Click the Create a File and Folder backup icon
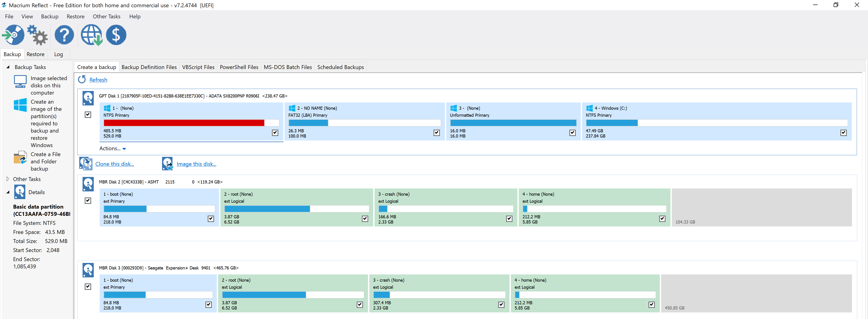The width and height of the screenshot is (868, 319). (x=20, y=157)
